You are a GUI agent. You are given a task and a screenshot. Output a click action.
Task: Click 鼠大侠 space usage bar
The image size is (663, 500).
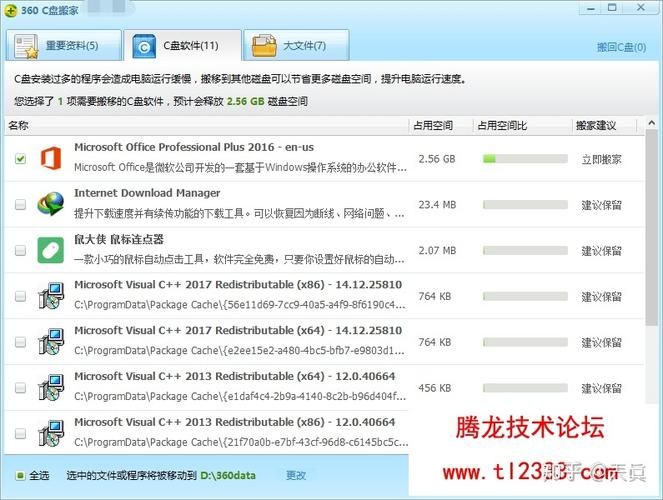coord(525,250)
